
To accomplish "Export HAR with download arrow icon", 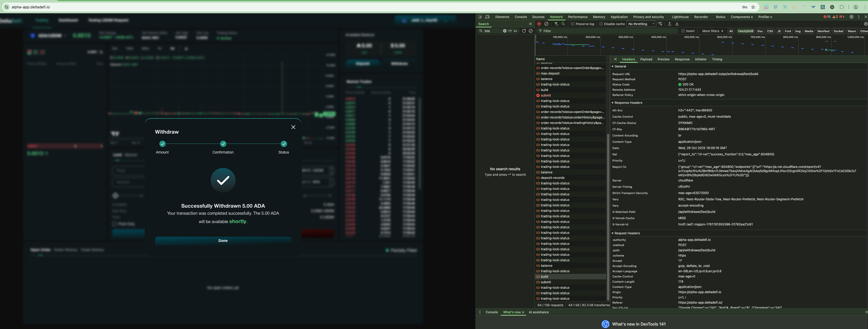I will (677, 24).
